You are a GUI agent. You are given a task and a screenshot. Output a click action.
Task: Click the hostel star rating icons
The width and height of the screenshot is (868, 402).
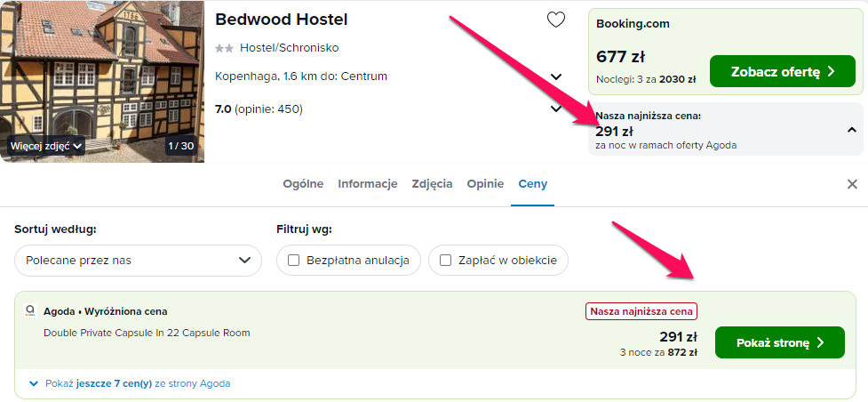224,48
